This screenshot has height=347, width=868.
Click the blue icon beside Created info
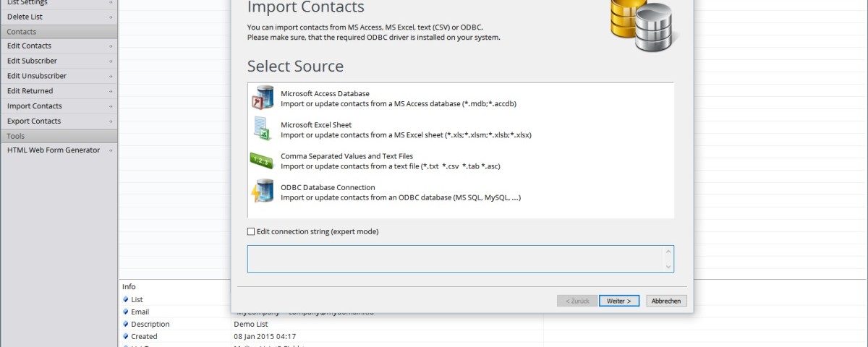click(126, 336)
